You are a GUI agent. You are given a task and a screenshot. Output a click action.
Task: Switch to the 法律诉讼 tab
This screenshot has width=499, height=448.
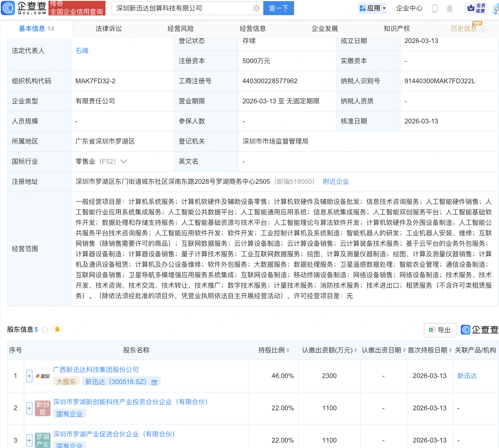(108, 28)
